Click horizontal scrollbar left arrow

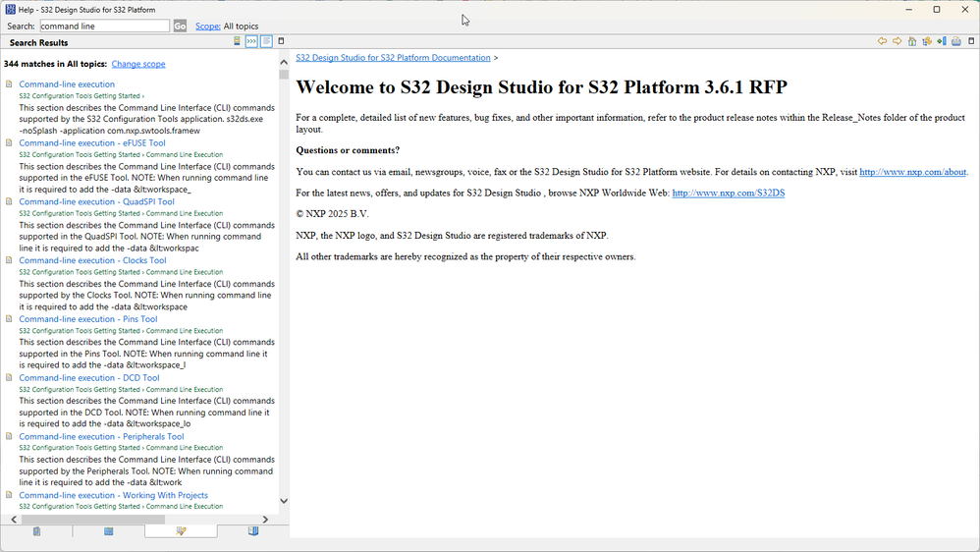click(x=14, y=520)
